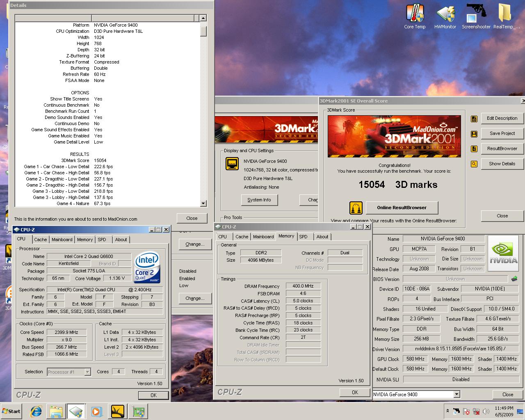This screenshot has height=420, width=525.
Task: Switch to CPU tab in Memory CPU-Z window
Action: 223,237
